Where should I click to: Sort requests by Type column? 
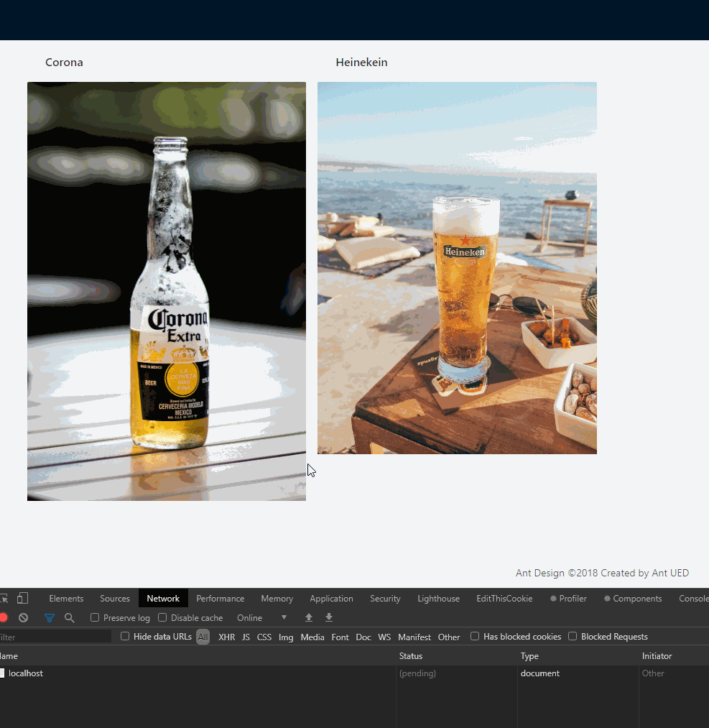pos(578,656)
